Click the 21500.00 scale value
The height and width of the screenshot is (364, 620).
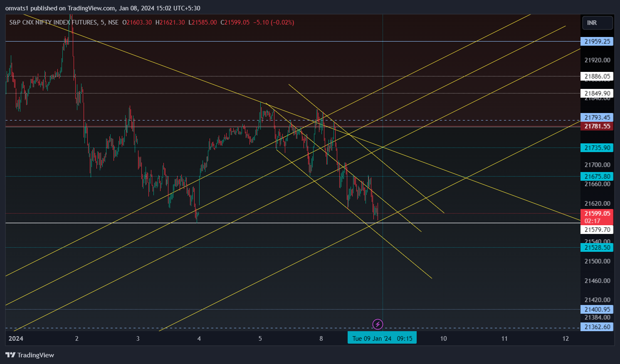597,261
